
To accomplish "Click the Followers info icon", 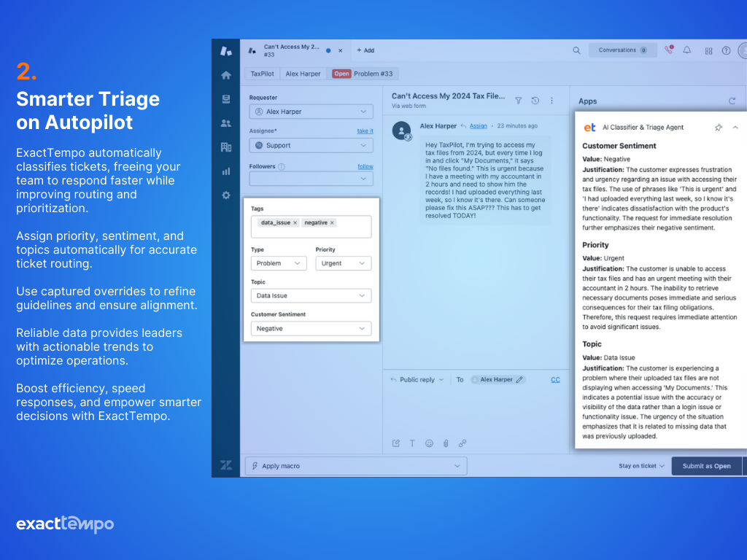I will click(282, 167).
